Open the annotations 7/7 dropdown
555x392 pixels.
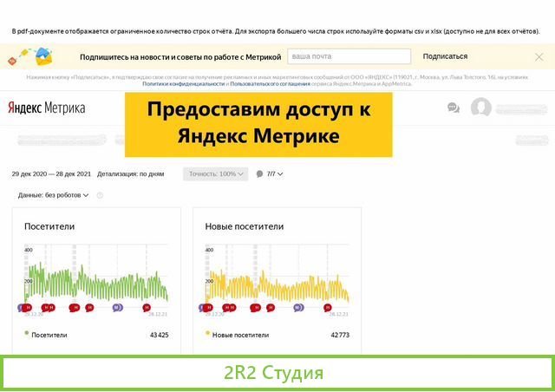[x=275, y=173]
